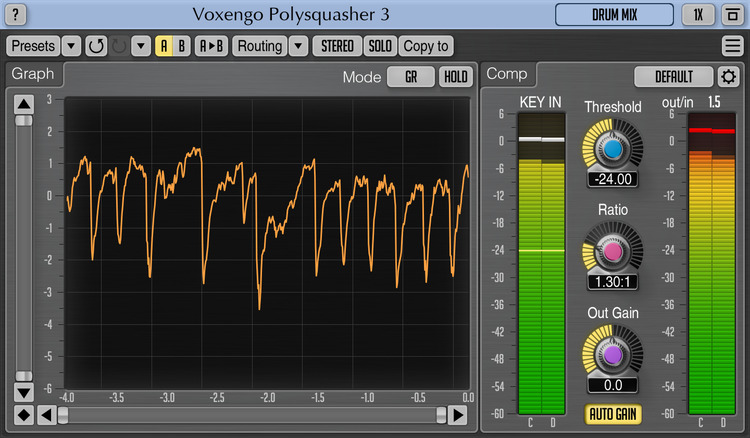Image resolution: width=750 pixels, height=438 pixels.
Task: Open the 1X oversampling selector
Action: coord(698,15)
